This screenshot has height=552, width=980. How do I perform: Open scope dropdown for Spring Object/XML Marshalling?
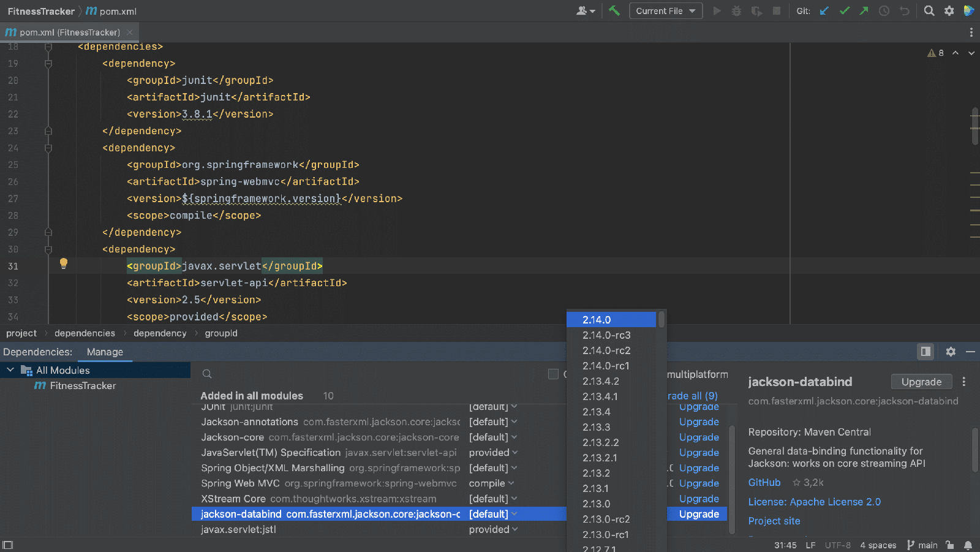click(493, 468)
